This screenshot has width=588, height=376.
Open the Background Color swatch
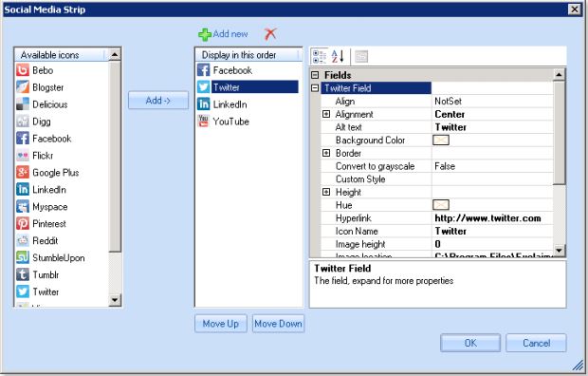pyautogui.click(x=441, y=141)
